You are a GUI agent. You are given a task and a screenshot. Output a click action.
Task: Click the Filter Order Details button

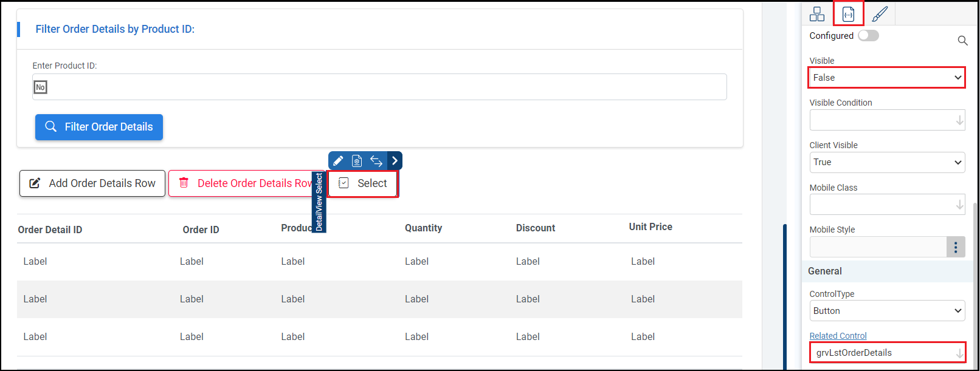[99, 127]
